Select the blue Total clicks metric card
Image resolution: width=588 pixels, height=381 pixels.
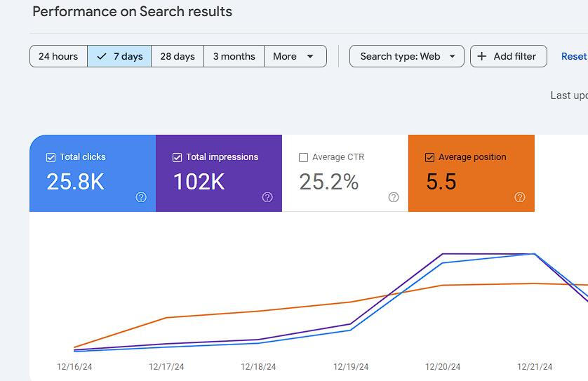[93, 173]
